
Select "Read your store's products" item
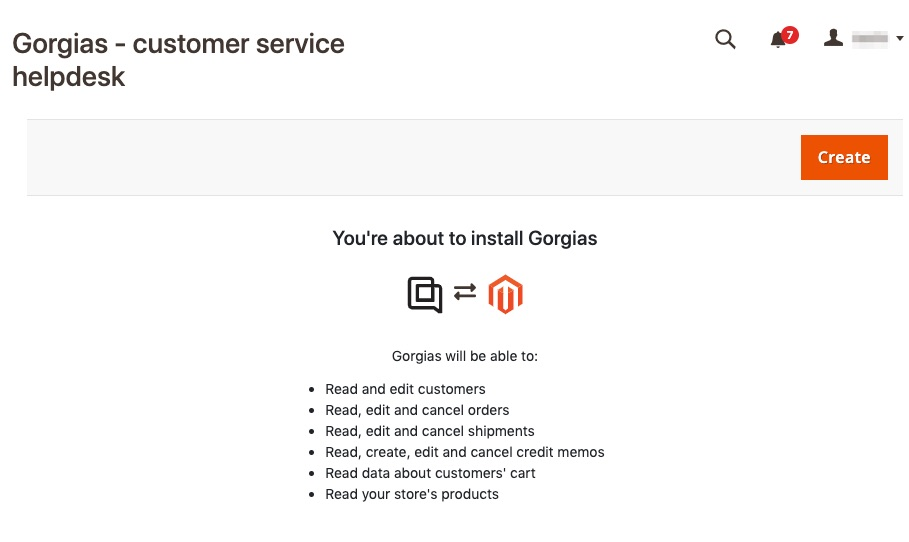click(412, 494)
